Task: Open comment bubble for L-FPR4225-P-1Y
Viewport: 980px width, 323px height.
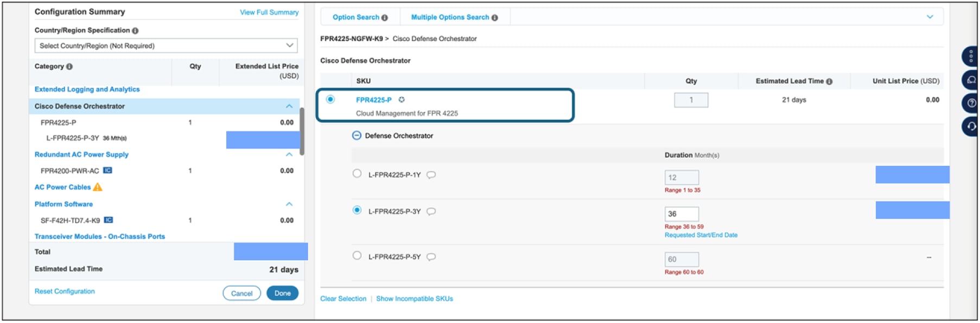Action: [x=431, y=175]
